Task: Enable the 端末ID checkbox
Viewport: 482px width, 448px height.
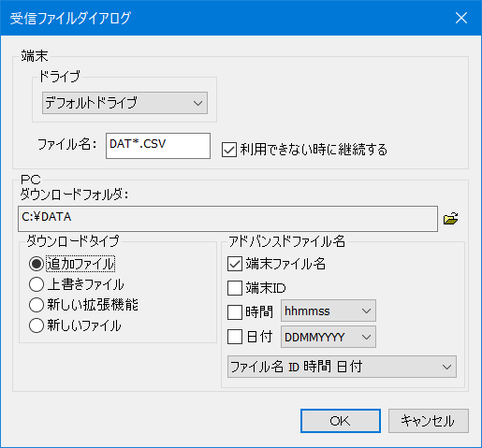Action: (x=235, y=288)
